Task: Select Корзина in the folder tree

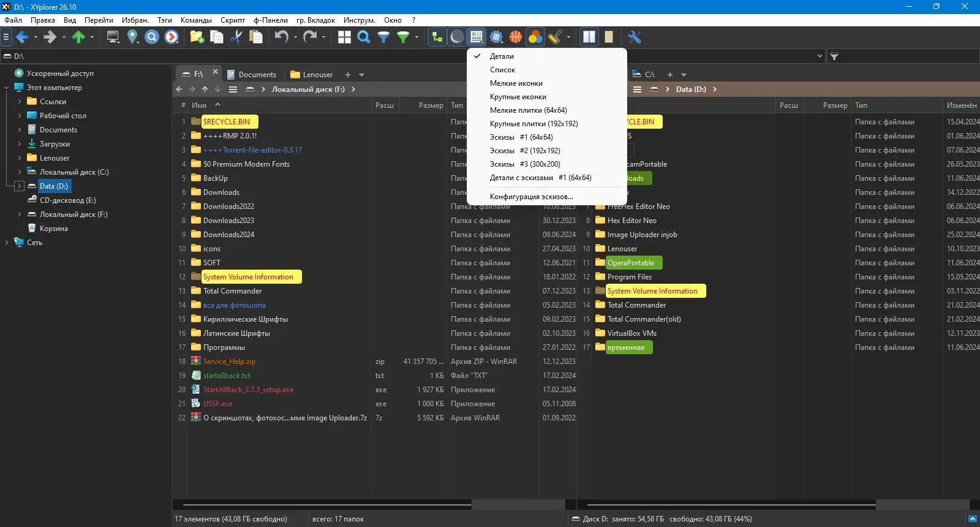Action: pos(54,229)
